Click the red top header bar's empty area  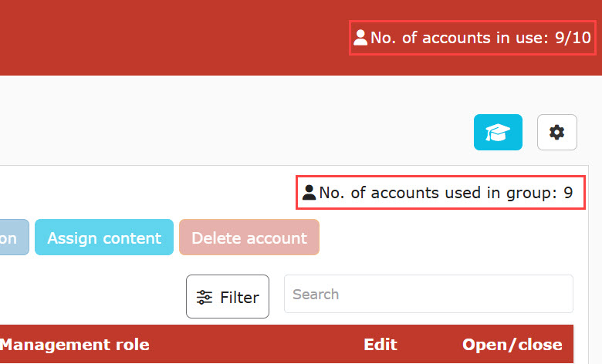coord(170,37)
